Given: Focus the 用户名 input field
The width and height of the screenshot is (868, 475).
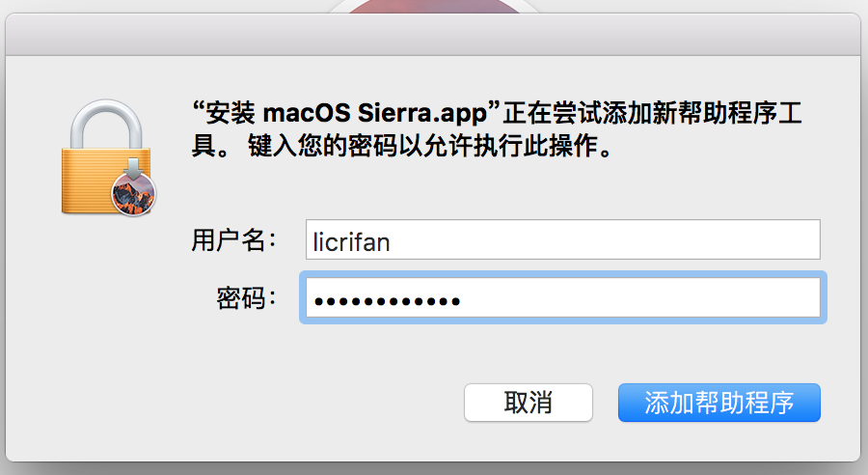Looking at the screenshot, I should (x=561, y=239).
